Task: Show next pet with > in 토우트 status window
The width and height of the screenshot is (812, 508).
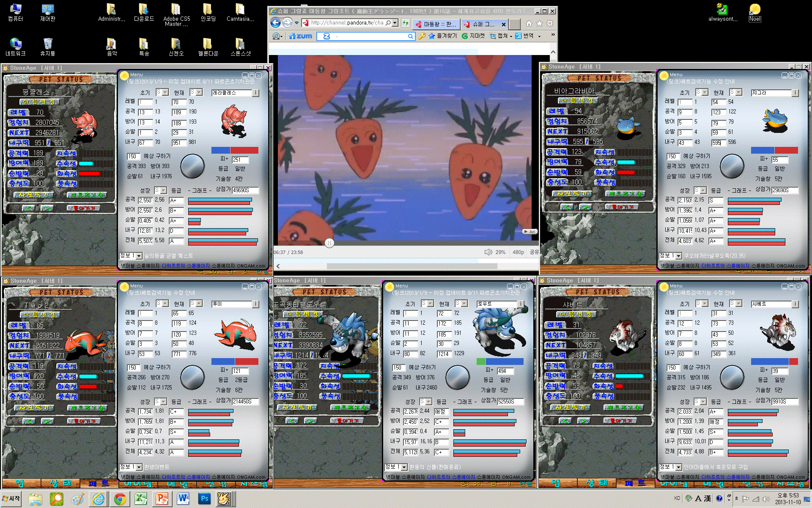Action: pyautogui.click(x=310, y=420)
